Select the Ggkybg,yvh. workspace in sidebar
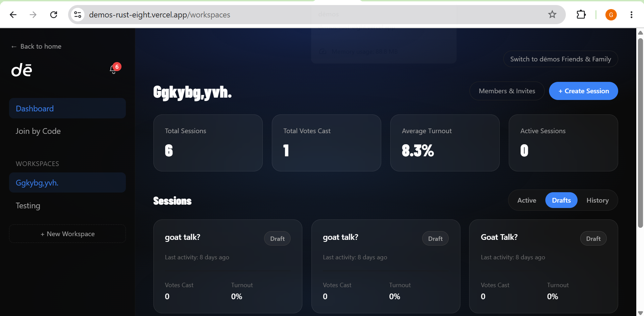 pyautogui.click(x=67, y=183)
